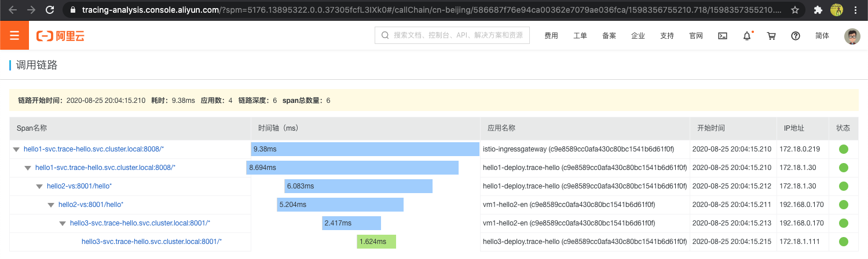Open the 企业 menu
Image resolution: width=868 pixels, height=259 pixels.
(638, 36)
